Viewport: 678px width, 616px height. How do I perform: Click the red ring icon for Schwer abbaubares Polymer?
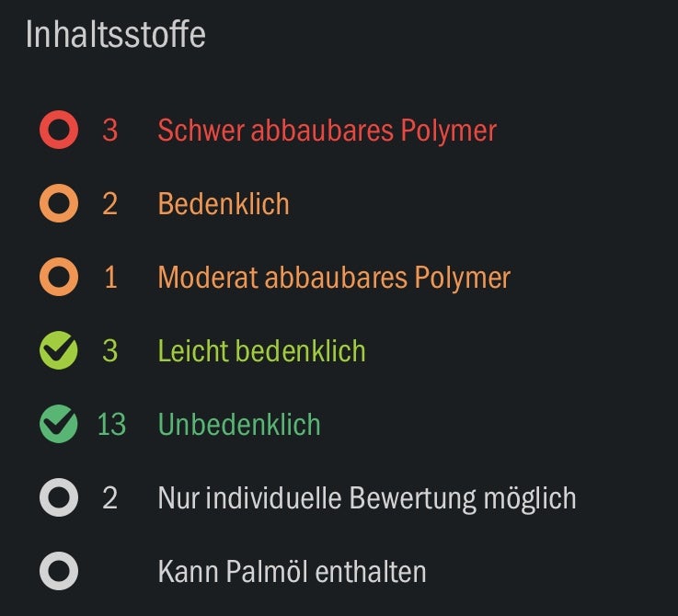tap(59, 130)
